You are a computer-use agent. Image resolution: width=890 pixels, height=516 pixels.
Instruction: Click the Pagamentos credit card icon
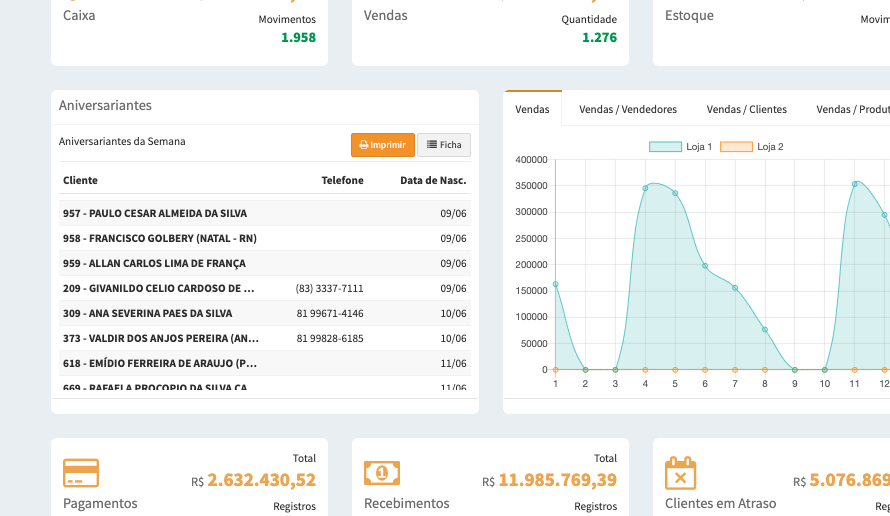(x=81, y=473)
